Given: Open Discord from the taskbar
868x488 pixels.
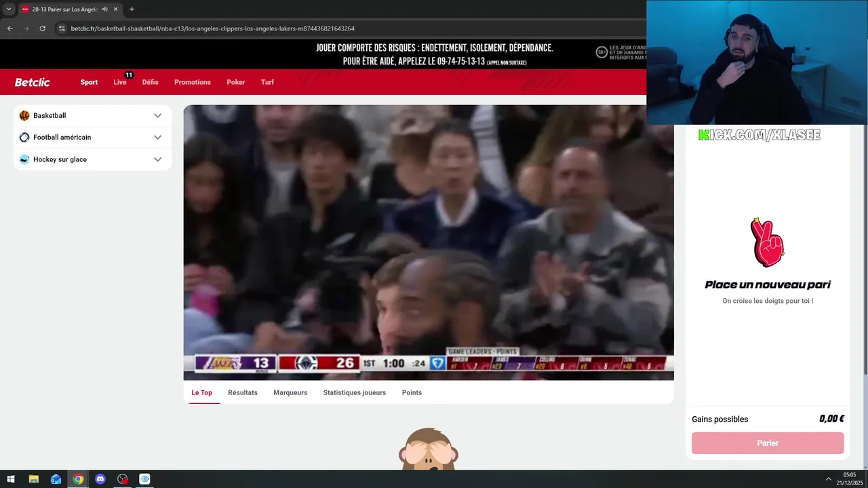Looking at the screenshot, I should click(x=100, y=479).
